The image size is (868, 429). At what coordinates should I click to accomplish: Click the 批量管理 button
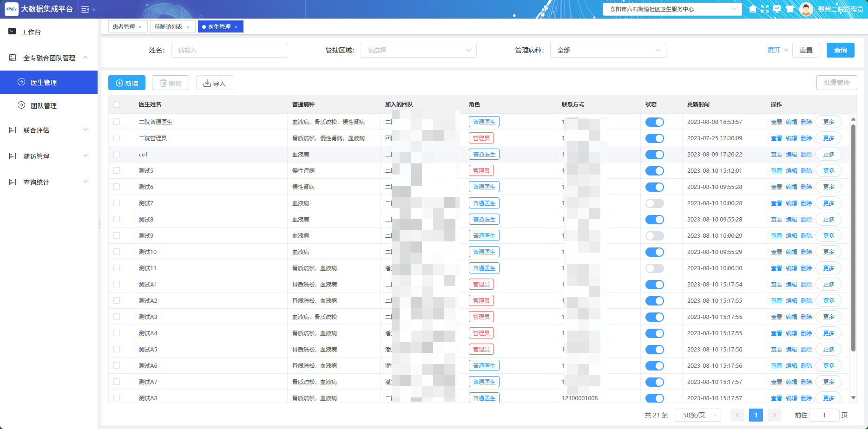click(x=837, y=83)
